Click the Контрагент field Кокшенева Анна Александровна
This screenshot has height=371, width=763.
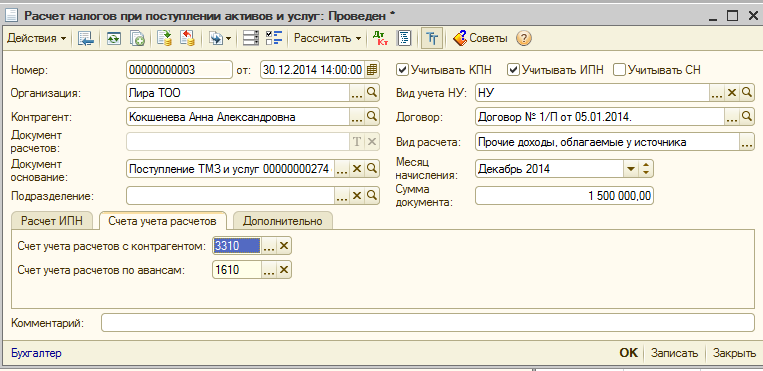(237, 116)
